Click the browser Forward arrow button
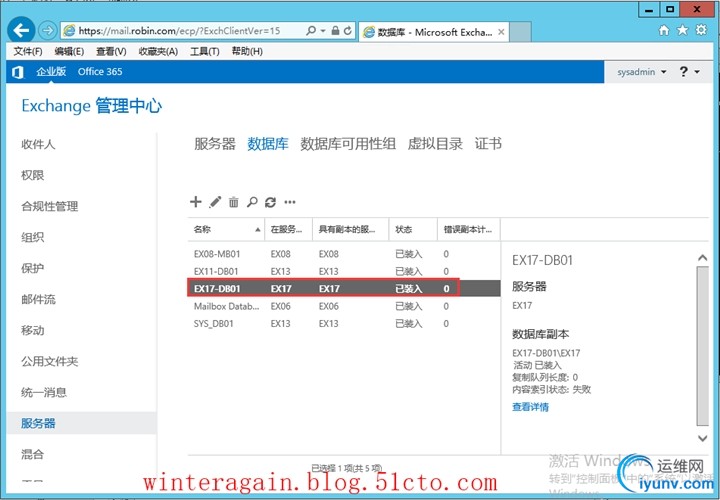This screenshot has height=500, width=720. tap(47, 31)
